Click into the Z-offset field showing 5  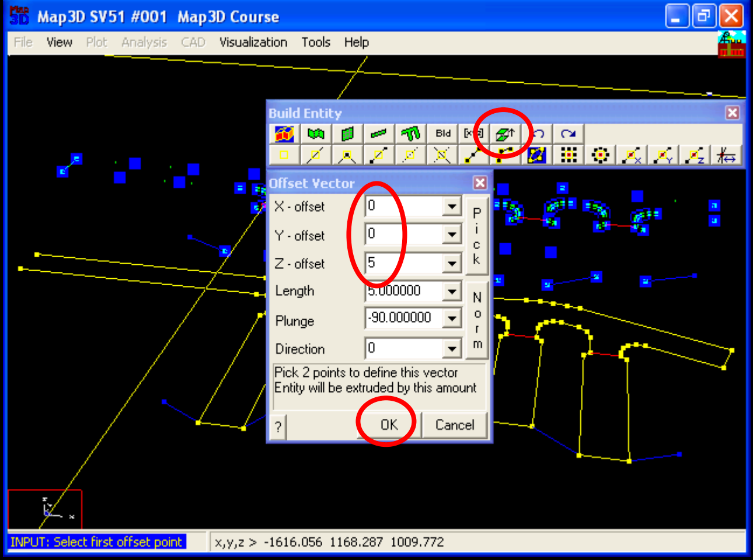point(404,264)
